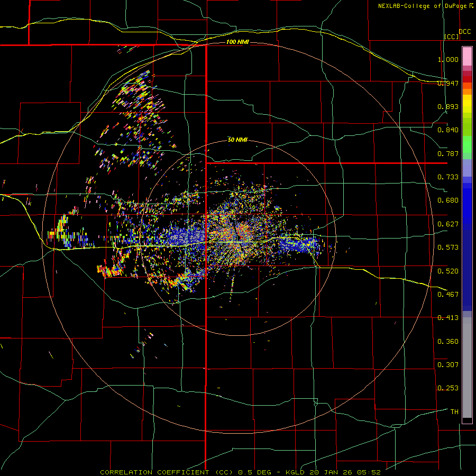Viewport: 476px width, 476px height.
Task: Click the 0.733 scale value
Action: tap(448, 177)
